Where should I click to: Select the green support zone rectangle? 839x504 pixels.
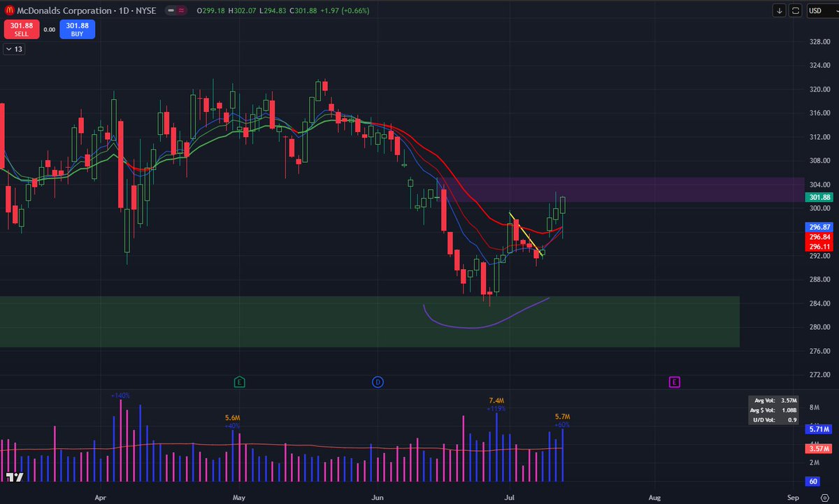[x=369, y=322]
